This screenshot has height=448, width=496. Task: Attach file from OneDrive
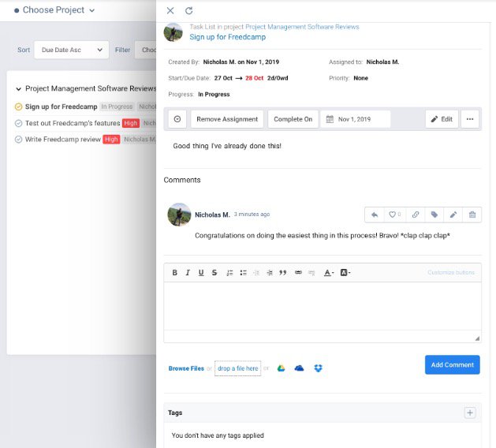299,368
